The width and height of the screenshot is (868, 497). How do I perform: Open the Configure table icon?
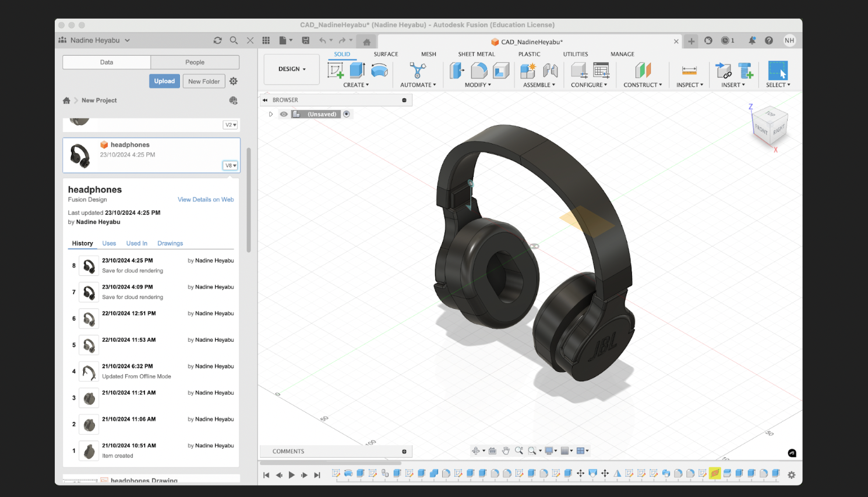pyautogui.click(x=601, y=70)
